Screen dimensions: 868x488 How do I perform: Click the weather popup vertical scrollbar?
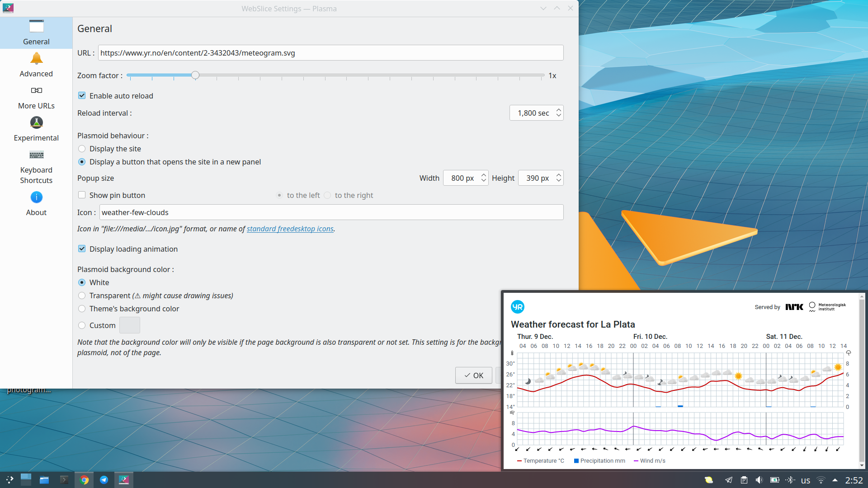pyautogui.click(x=862, y=380)
